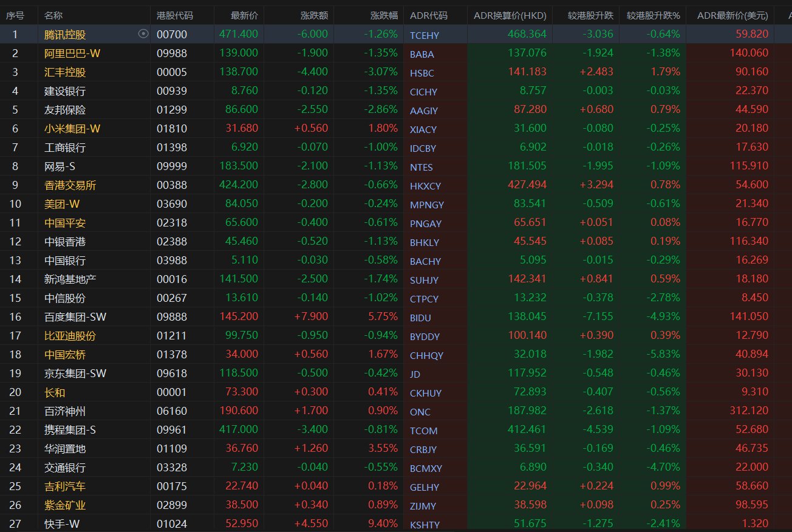Sort by the 最新价 column header
The image size is (792, 532).
click(244, 15)
